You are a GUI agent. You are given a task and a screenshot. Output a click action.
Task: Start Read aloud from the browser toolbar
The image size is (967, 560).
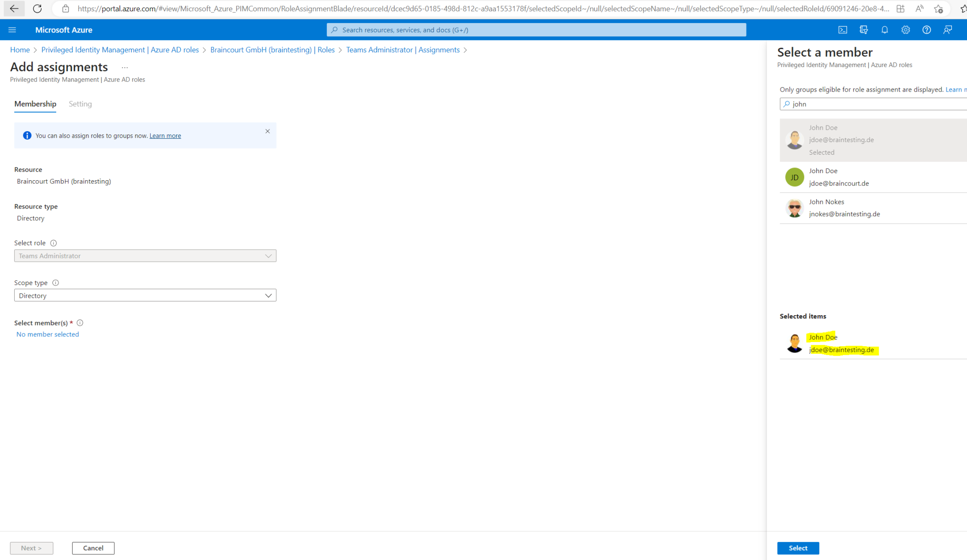[919, 8]
